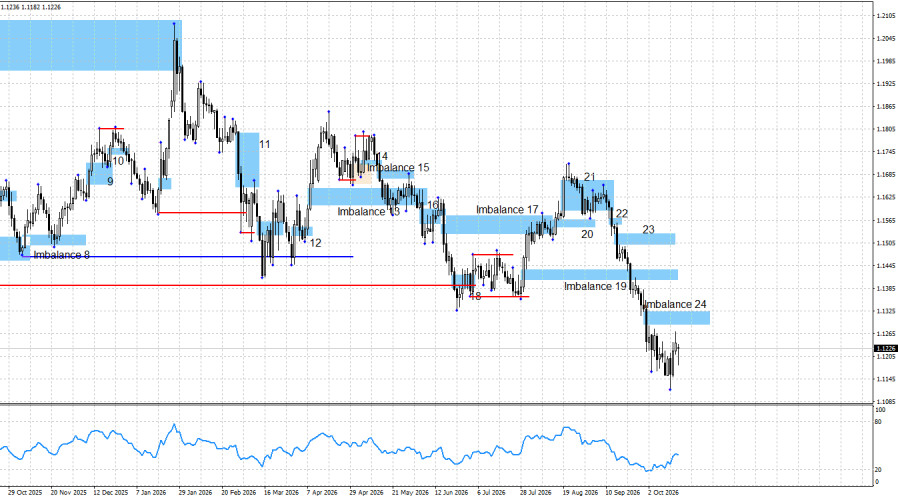Click date label '16 Mar 2026'
The image size is (900, 500).
281,493
